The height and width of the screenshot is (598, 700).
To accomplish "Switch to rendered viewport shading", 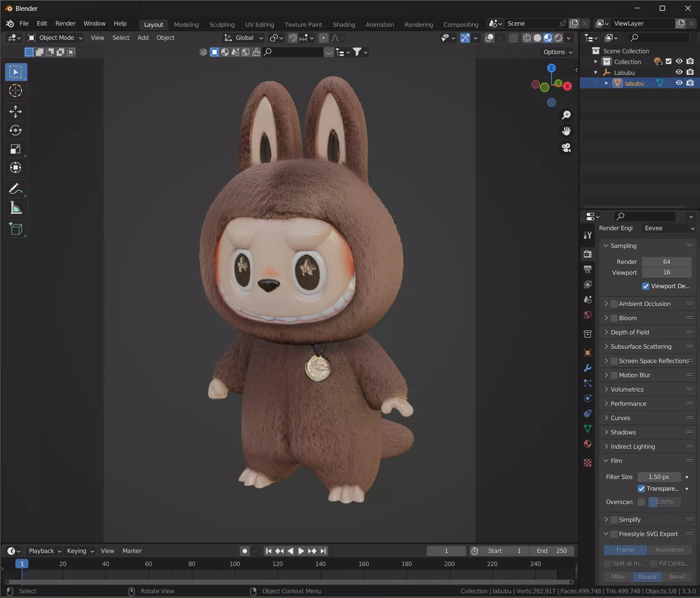I will (x=558, y=38).
